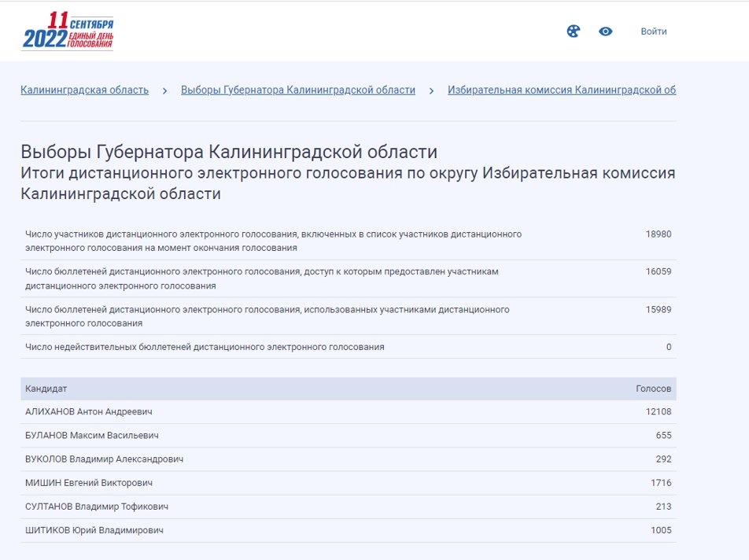
Task: Click row text about ballots доступ к которым предоставлен
Action: [x=262, y=278]
